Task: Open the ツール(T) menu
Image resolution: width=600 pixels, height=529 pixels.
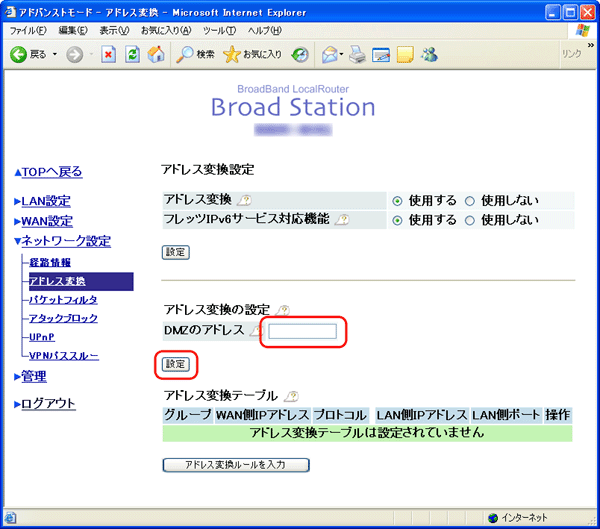Action: click(219, 31)
